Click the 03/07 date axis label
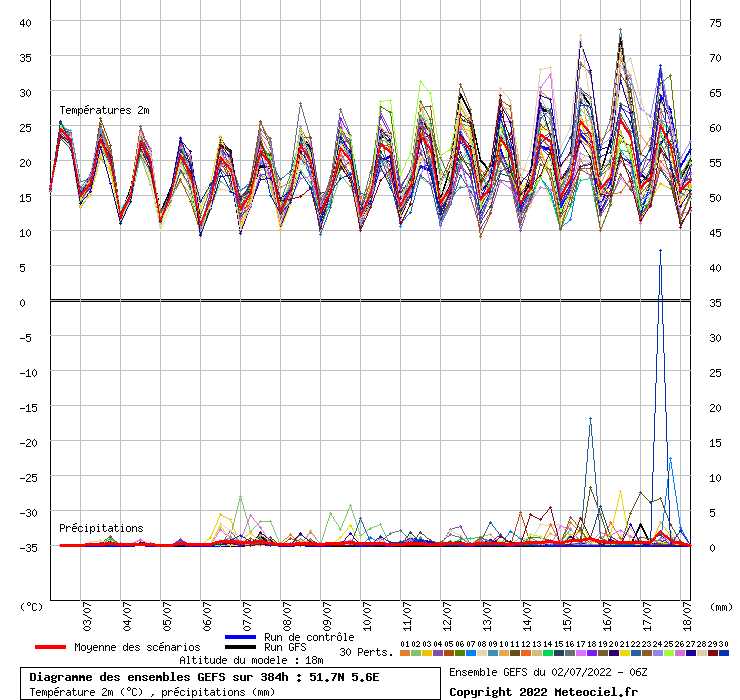 point(87,616)
